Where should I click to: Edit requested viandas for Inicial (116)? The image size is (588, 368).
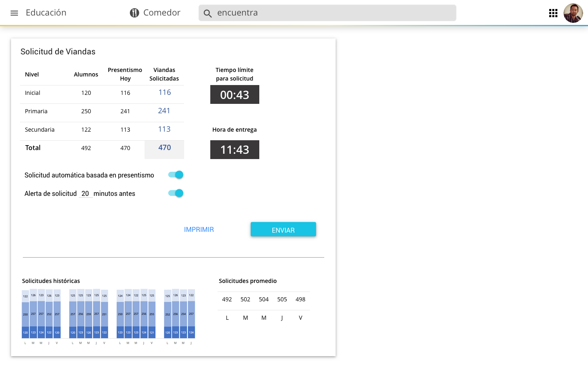click(x=165, y=93)
